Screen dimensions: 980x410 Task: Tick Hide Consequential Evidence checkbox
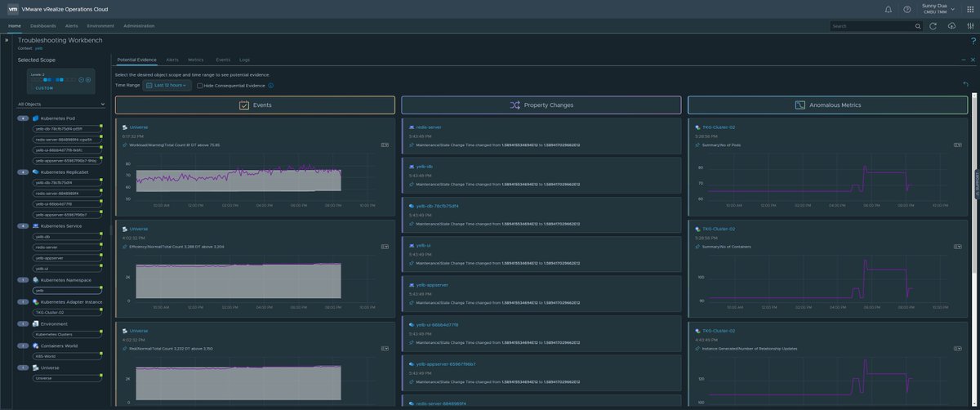[199, 85]
